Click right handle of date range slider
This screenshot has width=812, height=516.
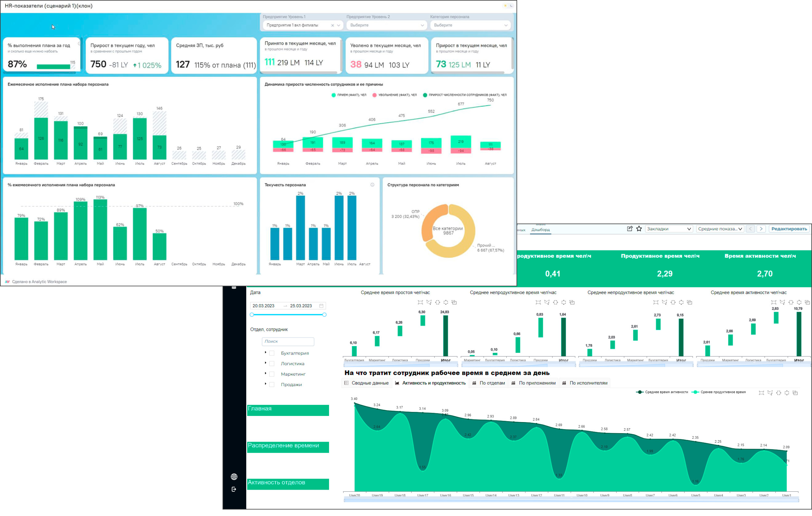point(324,314)
